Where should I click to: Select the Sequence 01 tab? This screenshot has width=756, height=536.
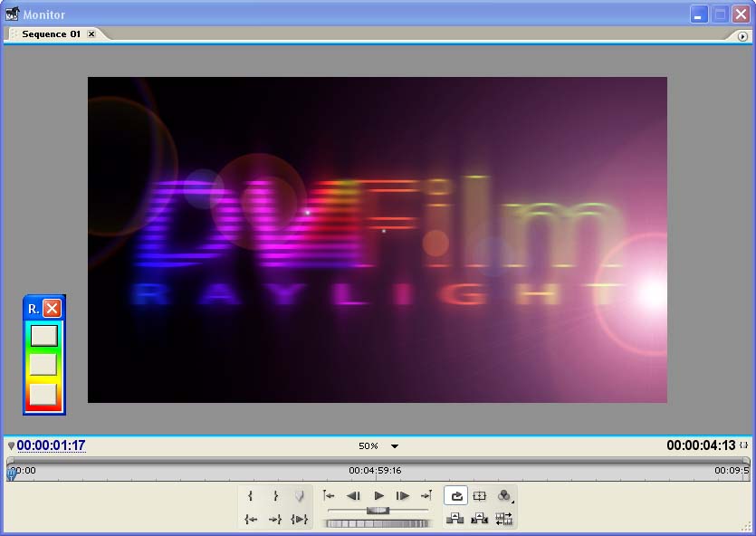tap(51, 34)
